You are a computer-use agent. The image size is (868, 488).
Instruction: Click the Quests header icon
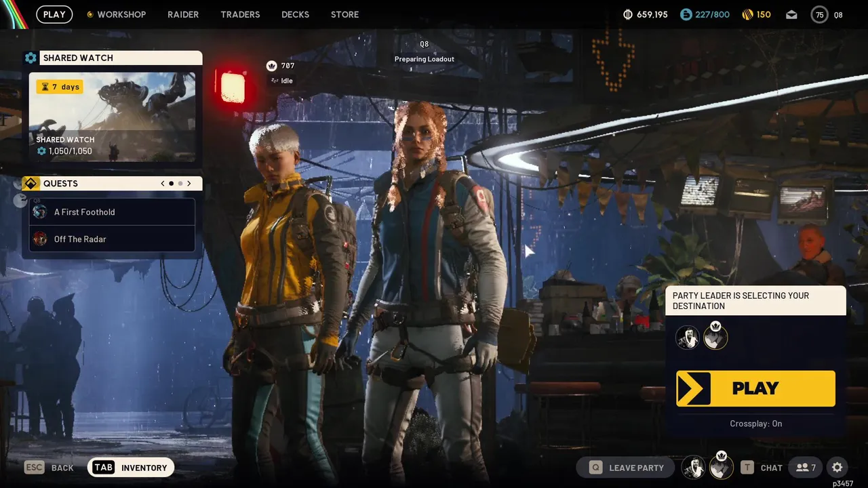31,184
